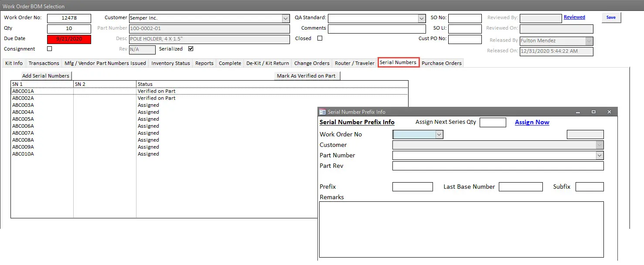Open the Router / Traveler tab
The height and width of the screenshot is (265, 644).
354,63
